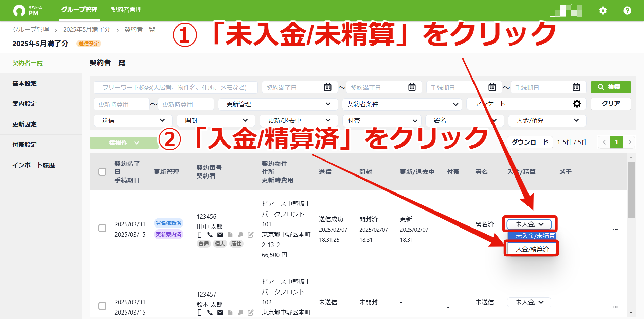Click the first 更新時費用 input field

(x=122, y=104)
